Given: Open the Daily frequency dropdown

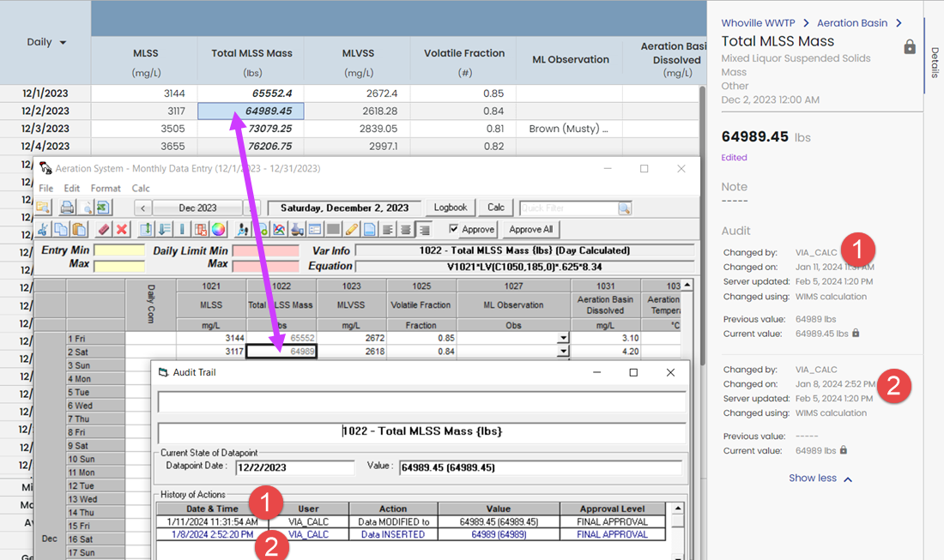Looking at the screenshot, I should point(63,43).
